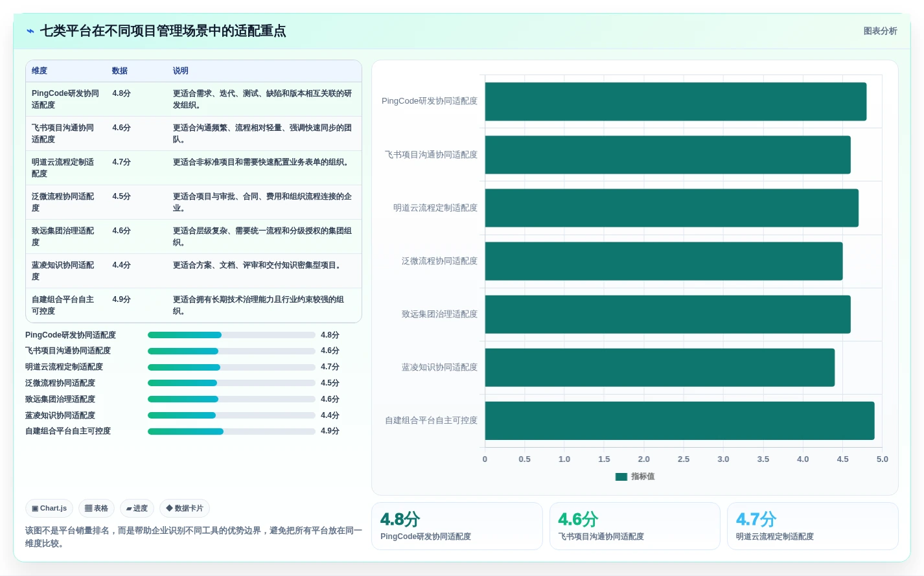This screenshot has height=576, width=924.
Task: Click the 致远集团治理适配度 progress bar
Action: point(231,399)
